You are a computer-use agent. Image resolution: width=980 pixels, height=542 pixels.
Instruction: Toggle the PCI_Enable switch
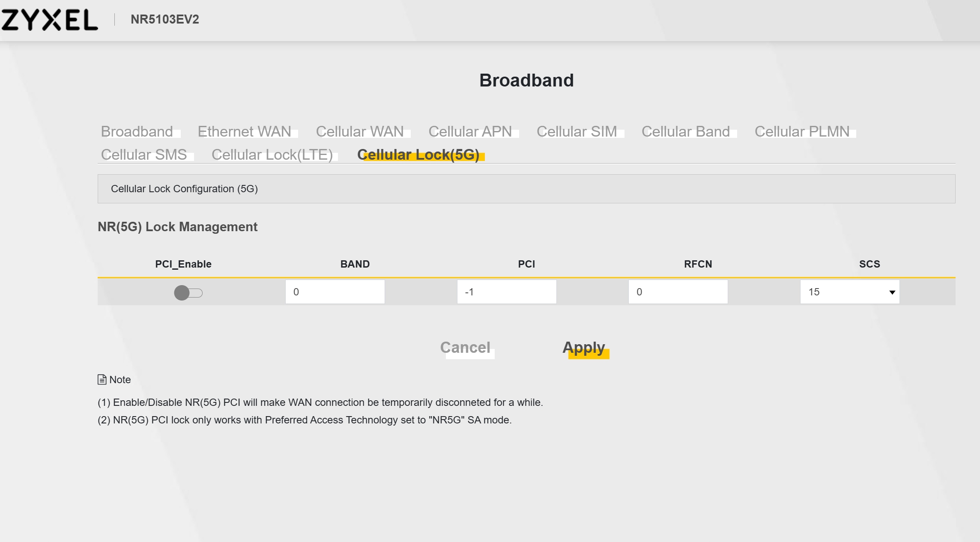(x=188, y=293)
